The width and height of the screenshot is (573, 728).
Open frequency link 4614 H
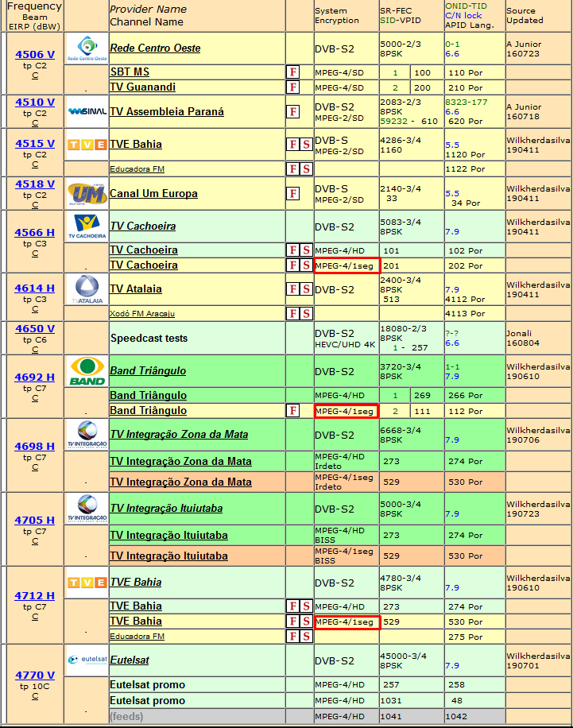coord(34,288)
